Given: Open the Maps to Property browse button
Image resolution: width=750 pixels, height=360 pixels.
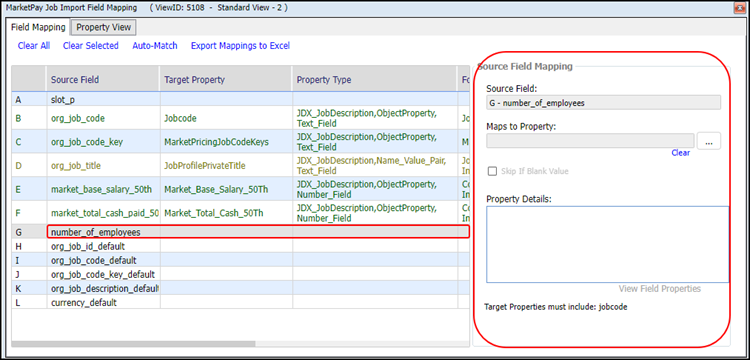Looking at the screenshot, I should pos(709,142).
